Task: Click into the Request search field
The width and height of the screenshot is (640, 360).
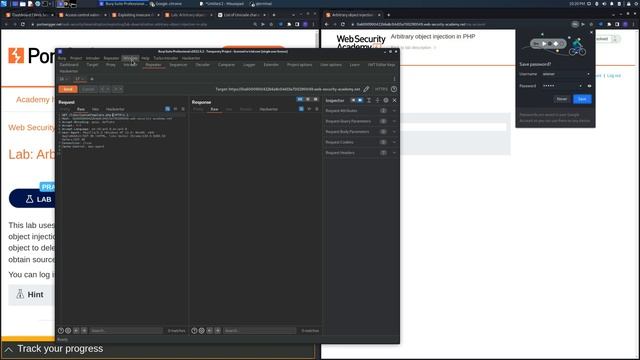Action: [x=126, y=331]
